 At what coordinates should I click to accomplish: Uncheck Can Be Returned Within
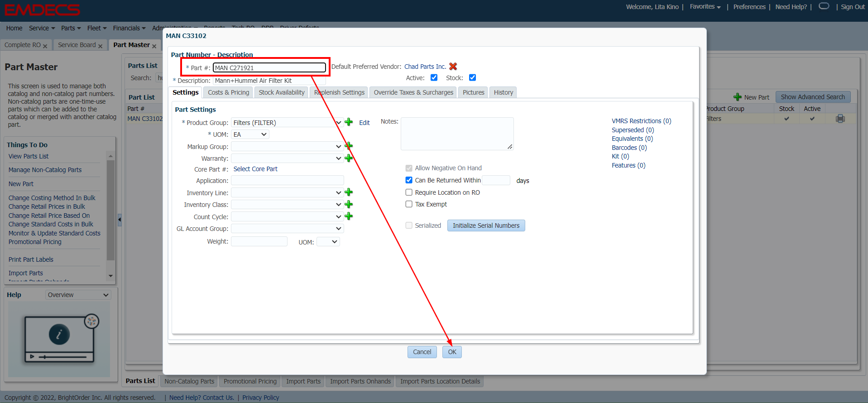(409, 180)
